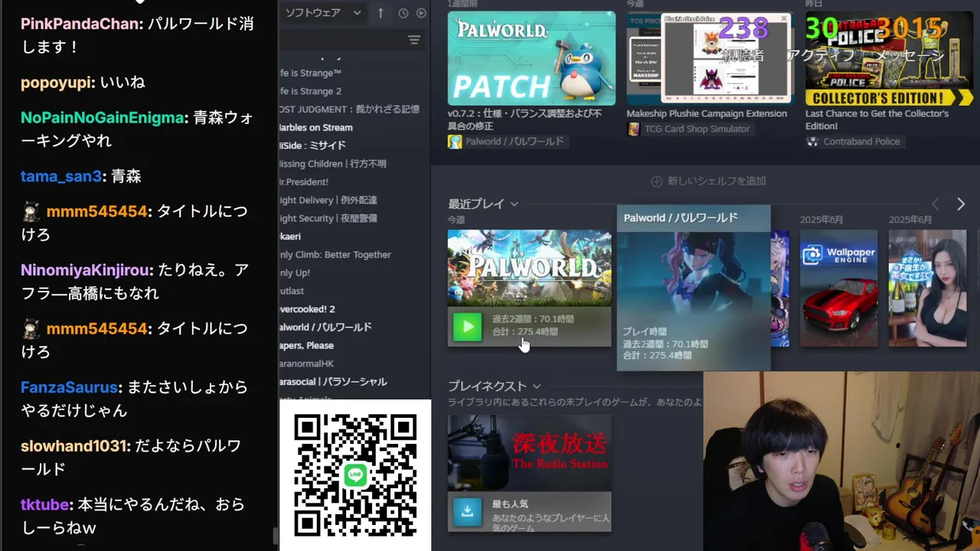Image resolution: width=980 pixels, height=551 pixels.
Task: Open the Wallpaper Engine game card
Action: (x=839, y=288)
